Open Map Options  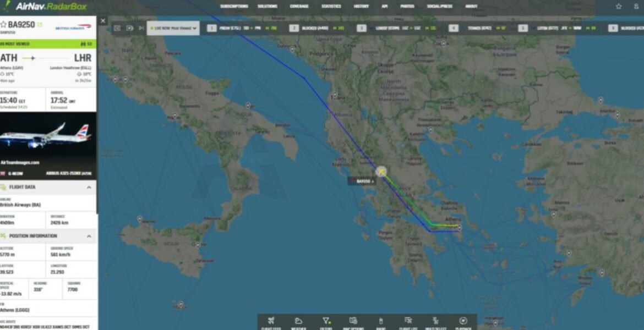pos(353,323)
